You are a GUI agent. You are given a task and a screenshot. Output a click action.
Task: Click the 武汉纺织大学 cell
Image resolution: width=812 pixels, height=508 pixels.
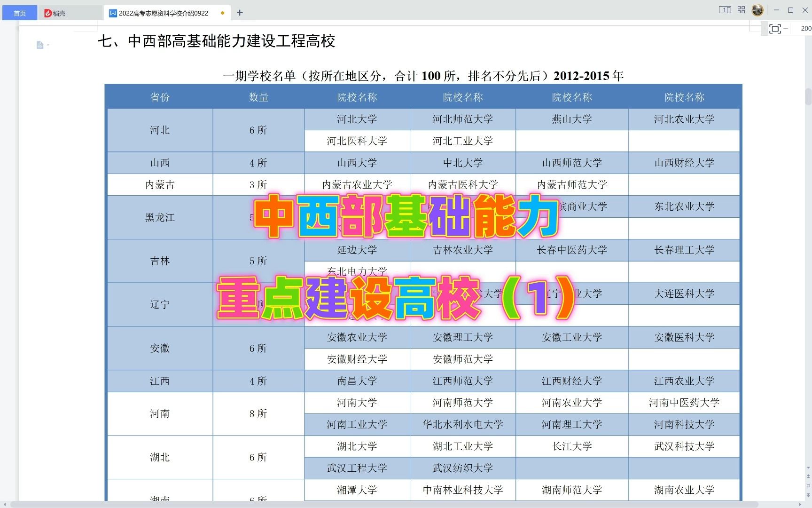(463, 468)
